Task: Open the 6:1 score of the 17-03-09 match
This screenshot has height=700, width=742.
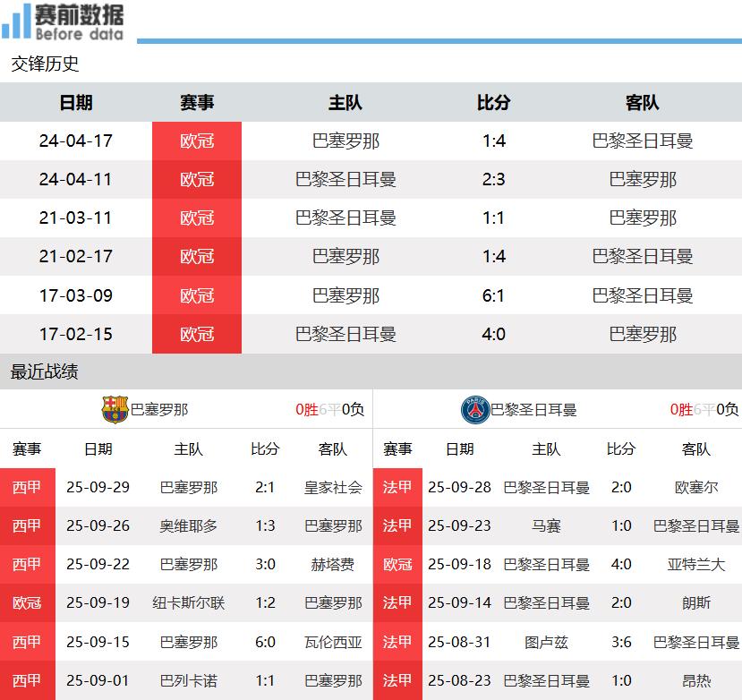Action: [x=493, y=295]
